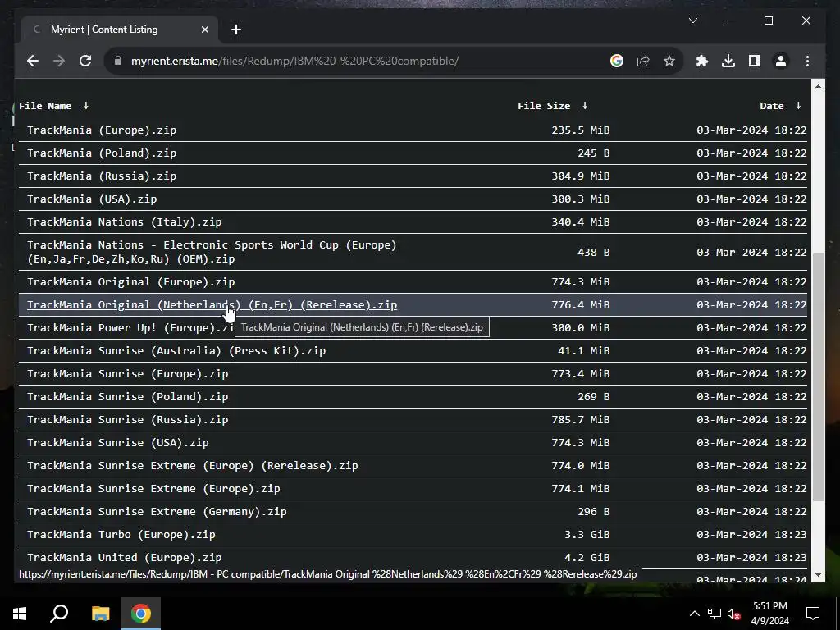Open Windows taskbar search
Image resolution: width=840 pixels, height=630 pixels.
tap(59, 614)
